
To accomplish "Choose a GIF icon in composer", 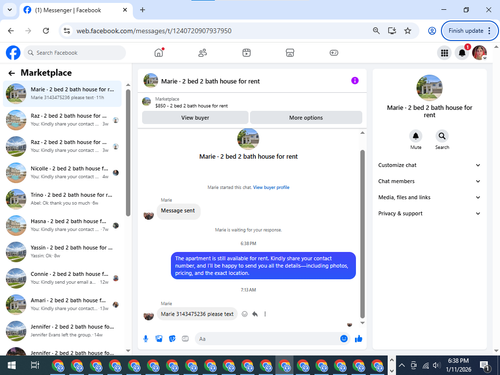I will click(x=185, y=339).
